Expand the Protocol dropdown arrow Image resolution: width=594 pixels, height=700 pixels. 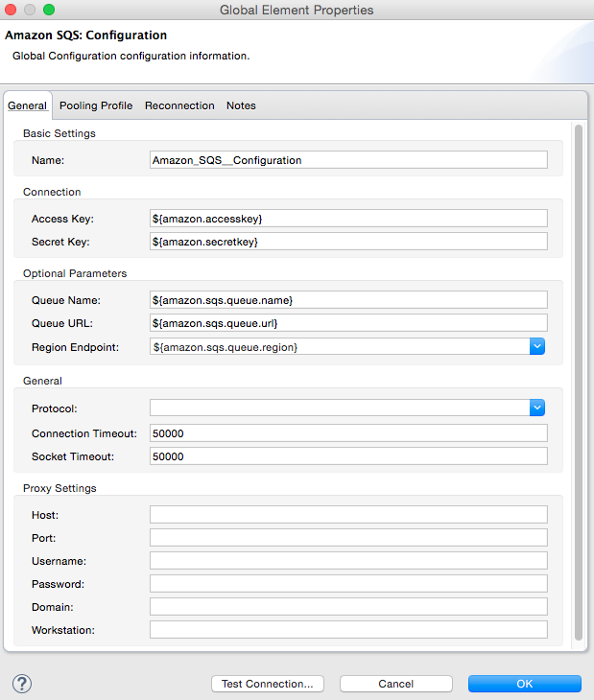[537, 408]
